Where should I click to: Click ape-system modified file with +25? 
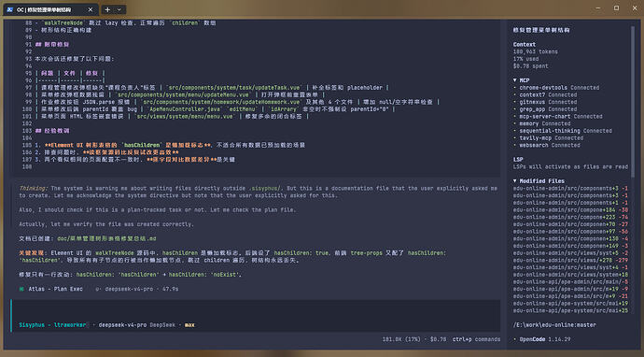tap(570, 310)
